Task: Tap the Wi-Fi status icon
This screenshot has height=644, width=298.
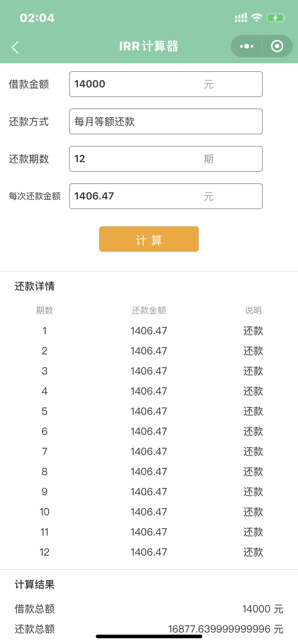Action: [x=257, y=17]
